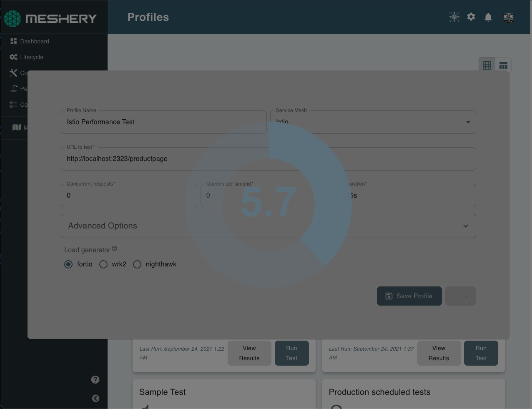Viewport: 532px width, 409px height.
Task: Click the Meshery logo icon
Action: click(x=13, y=18)
